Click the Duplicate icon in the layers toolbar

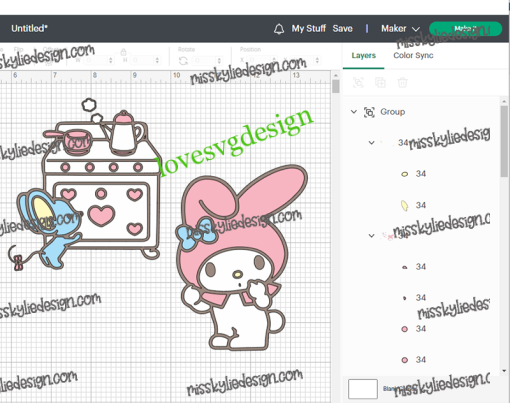[x=380, y=82]
